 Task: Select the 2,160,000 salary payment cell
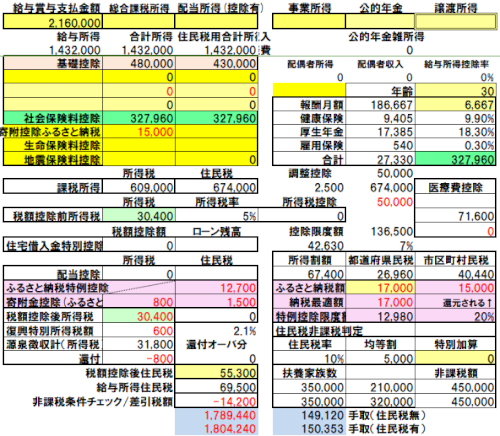coord(53,22)
